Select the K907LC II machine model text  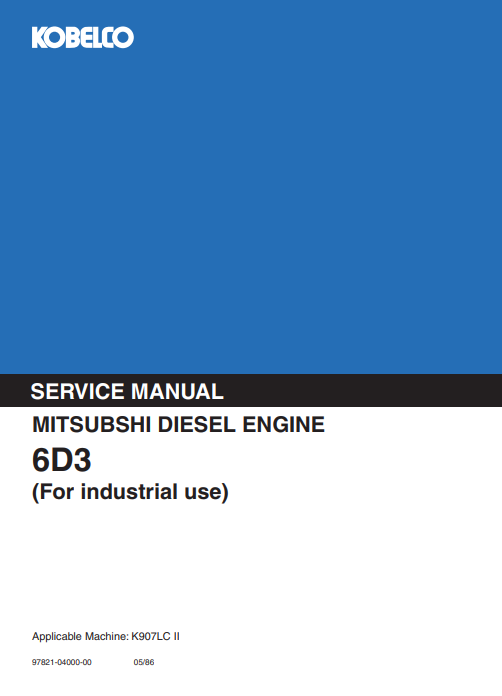coord(155,637)
